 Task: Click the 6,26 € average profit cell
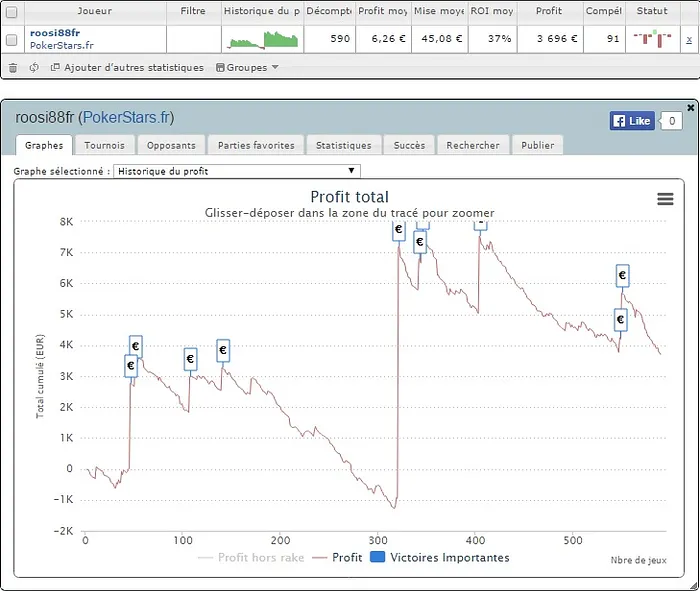click(383, 39)
